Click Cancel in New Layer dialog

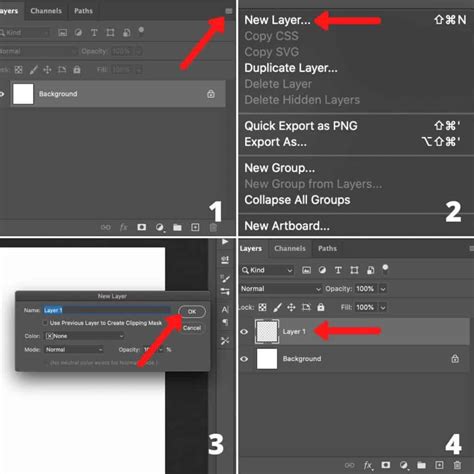[192, 328]
